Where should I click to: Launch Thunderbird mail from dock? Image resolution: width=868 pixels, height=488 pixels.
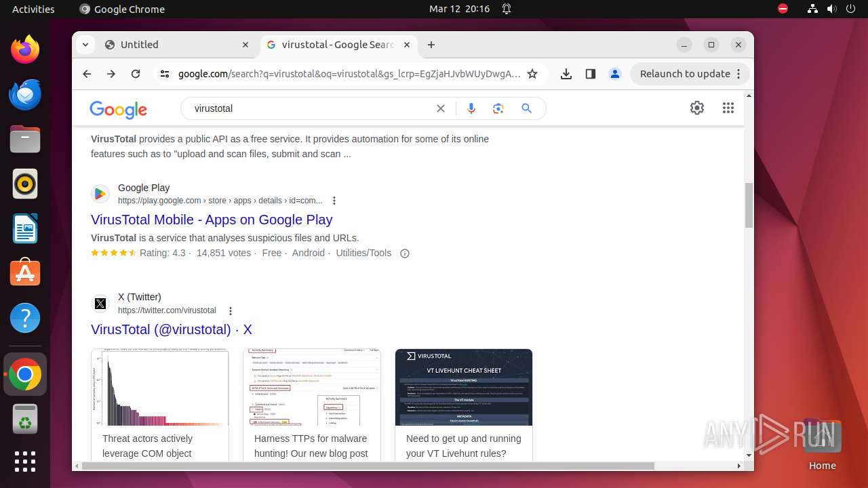pos(25,94)
